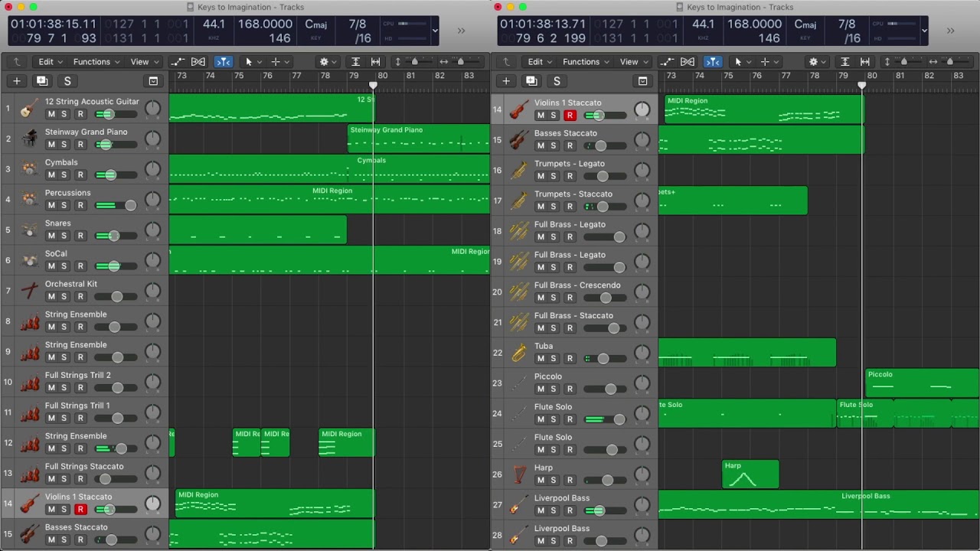Screen dimensions: 980x551
Task: Click the up-arrow hierarchy button in right window
Action: [505, 62]
